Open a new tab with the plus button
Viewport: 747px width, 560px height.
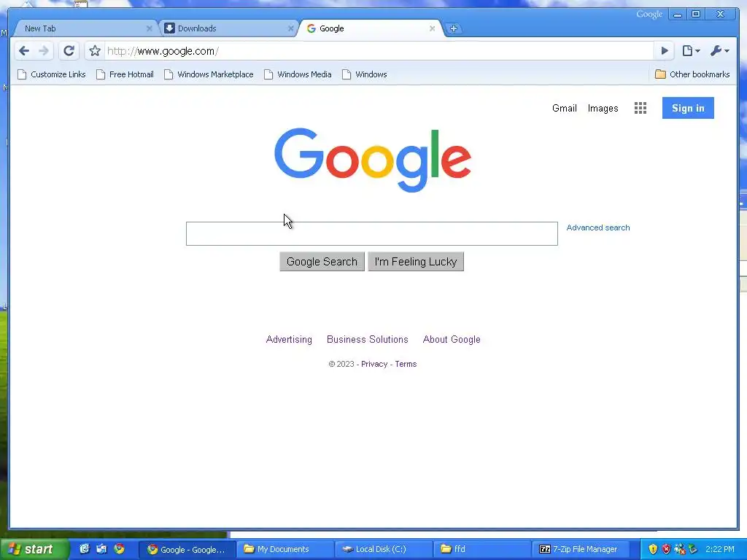point(454,28)
